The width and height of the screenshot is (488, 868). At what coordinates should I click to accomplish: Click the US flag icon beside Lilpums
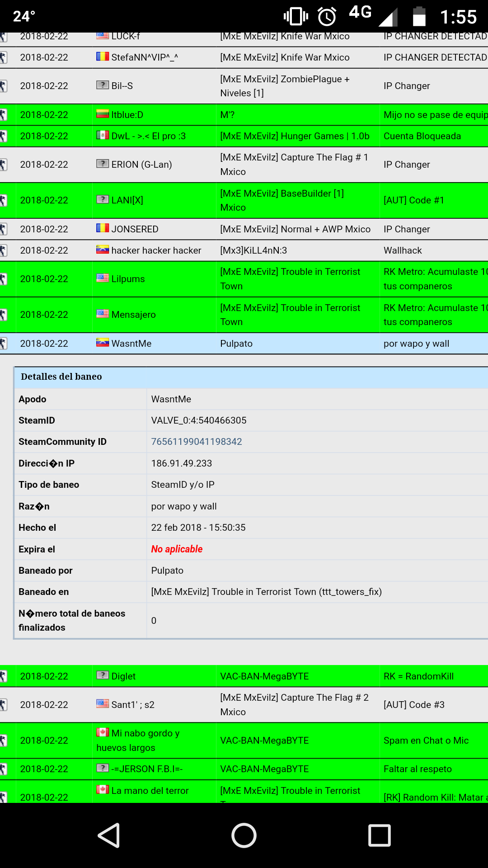[103, 278]
